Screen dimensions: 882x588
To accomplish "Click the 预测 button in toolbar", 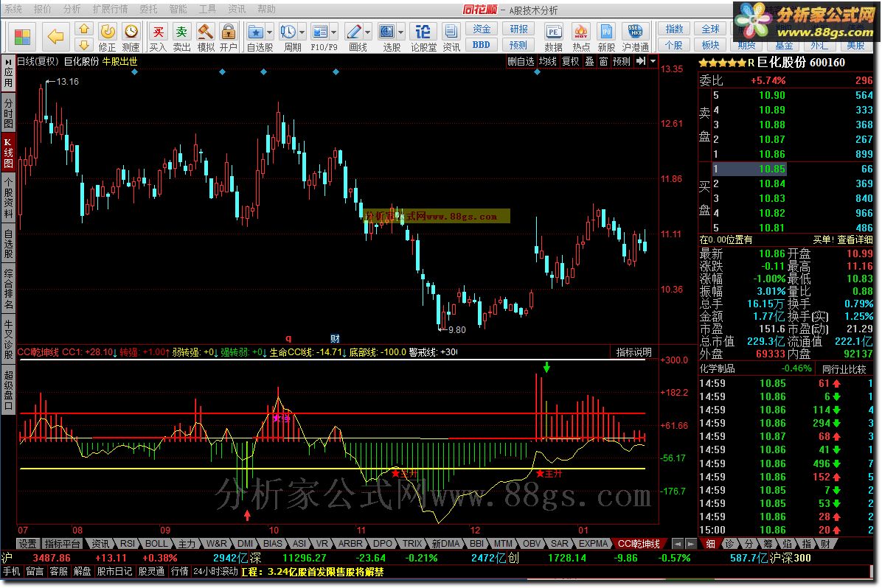I will point(518,44).
